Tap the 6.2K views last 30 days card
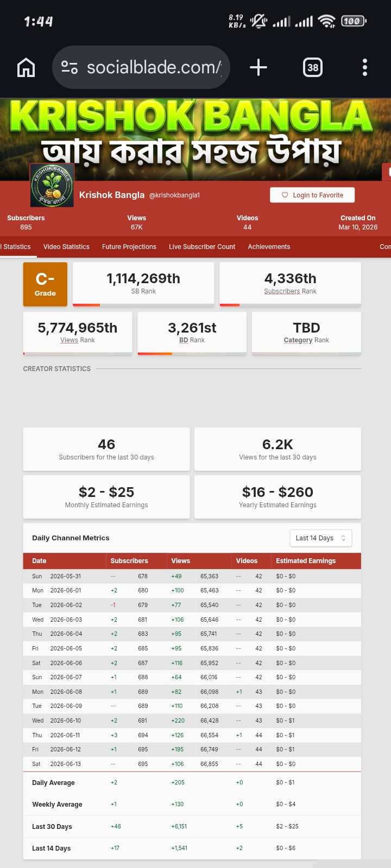The height and width of the screenshot is (868, 391). tap(278, 449)
